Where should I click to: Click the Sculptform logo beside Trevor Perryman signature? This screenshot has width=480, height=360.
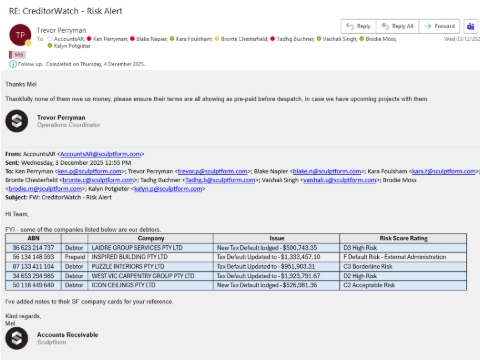pos(17,121)
